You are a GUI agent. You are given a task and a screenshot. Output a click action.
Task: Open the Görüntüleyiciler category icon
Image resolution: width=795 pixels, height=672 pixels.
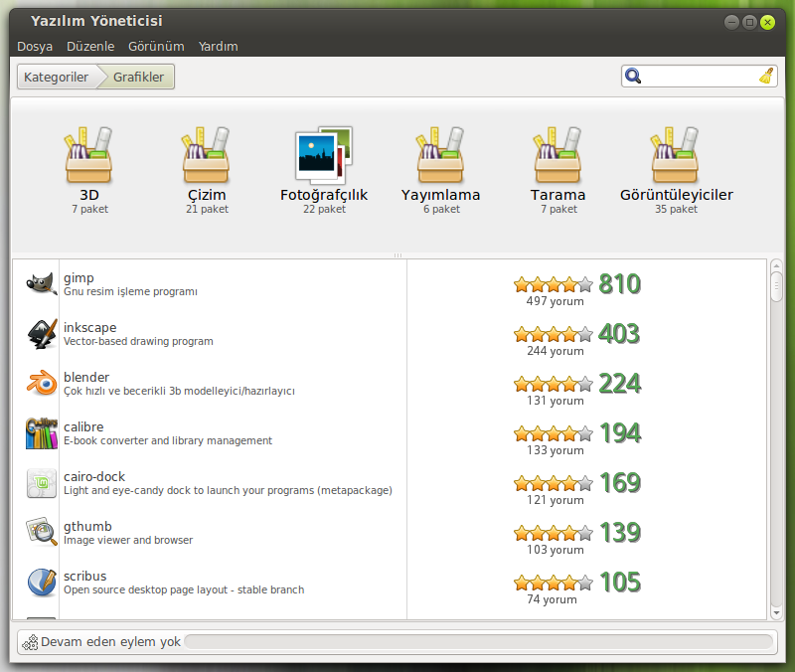(x=676, y=155)
